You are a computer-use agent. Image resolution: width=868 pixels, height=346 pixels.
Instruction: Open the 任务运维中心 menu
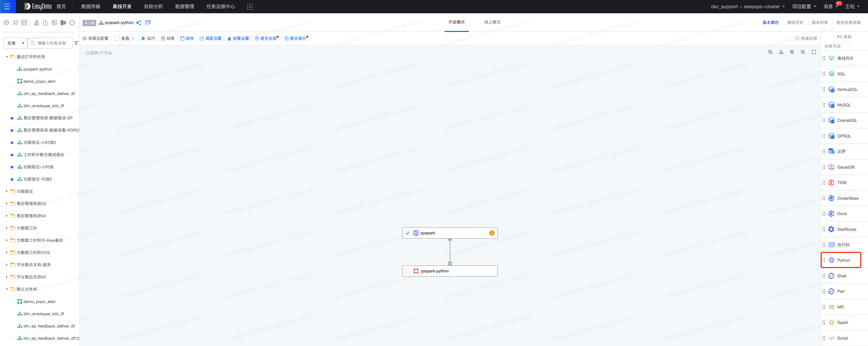(220, 6)
